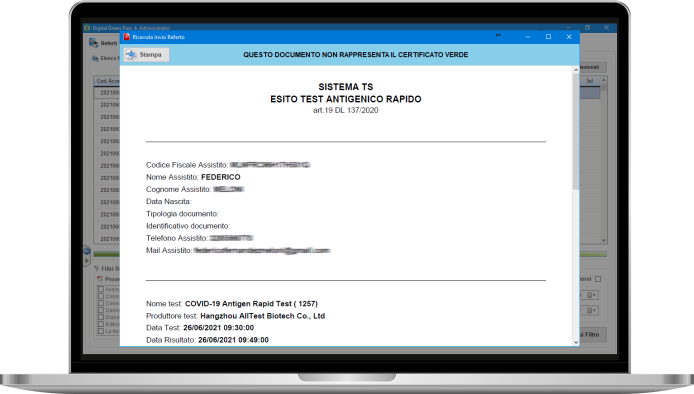694x394 pixels.
Task: Expand the left side panel arrow
Action: 87,260
